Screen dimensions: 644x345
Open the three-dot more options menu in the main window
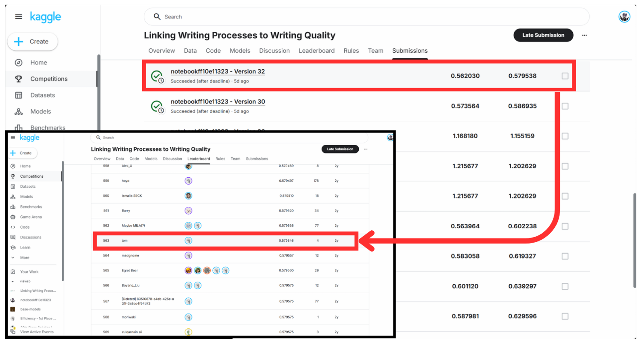pyautogui.click(x=584, y=35)
